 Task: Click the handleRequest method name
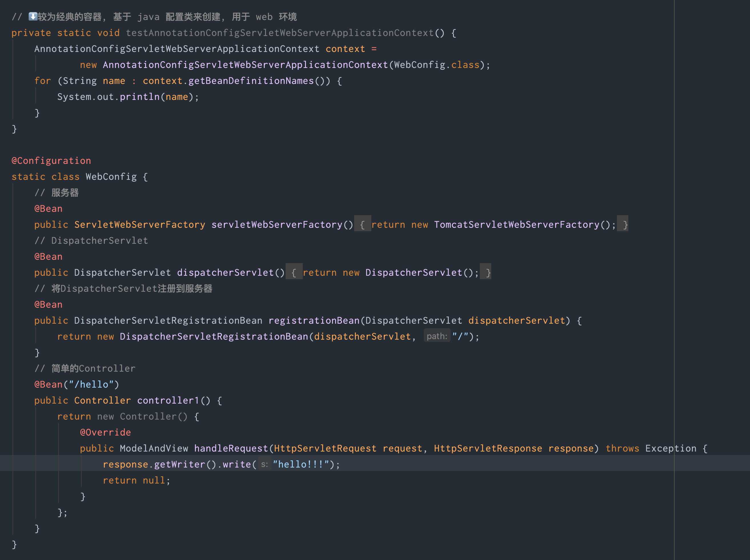point(231,448)
